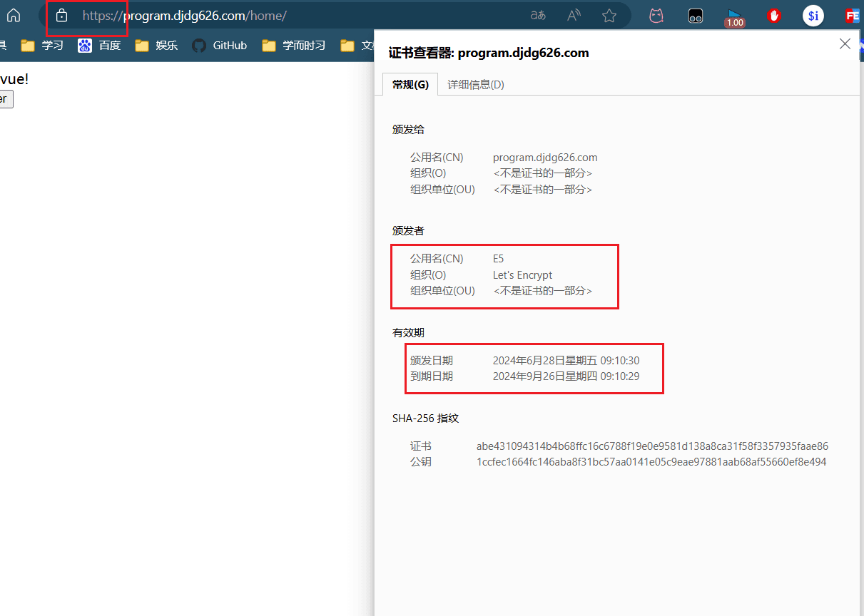
Task: Open the 学习 bookmarks folder
Action: 42,46
